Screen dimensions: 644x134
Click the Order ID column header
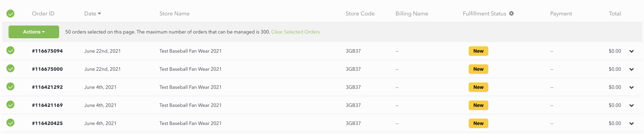43,14
